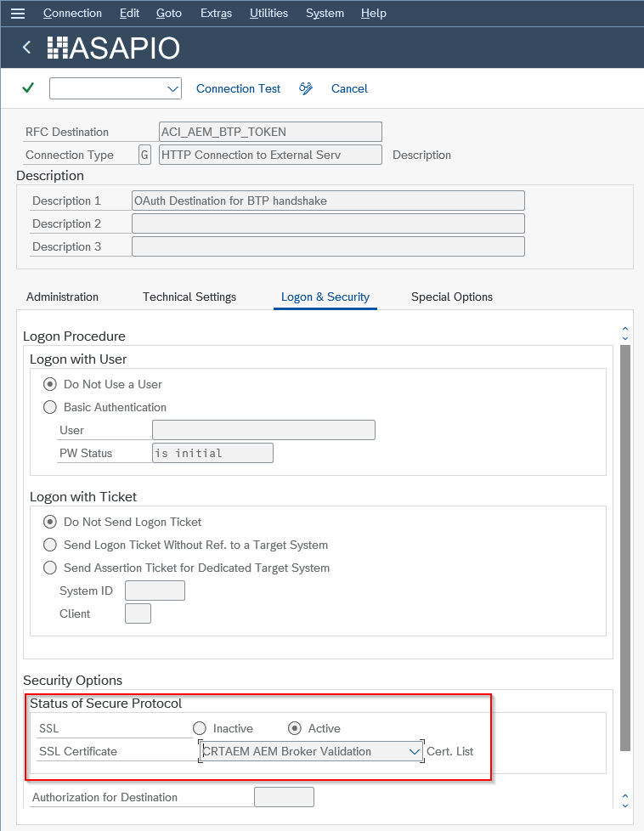Open the hamburger main menu

coord(18,14)
